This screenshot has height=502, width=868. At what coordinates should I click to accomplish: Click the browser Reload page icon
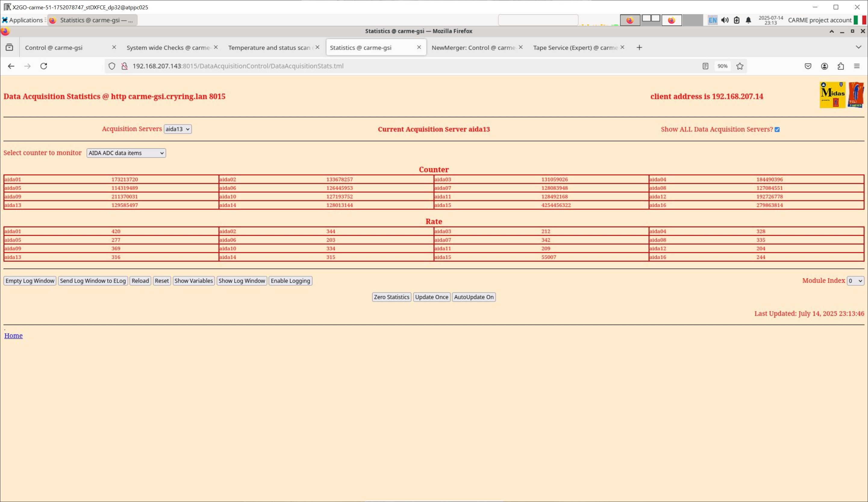pos(44,66)
